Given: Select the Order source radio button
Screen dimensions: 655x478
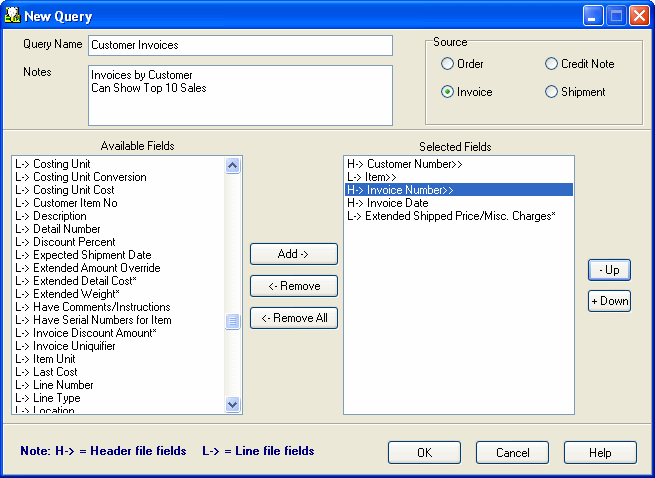Looking at the screenshot, I should pyautogui.click(x=447, y=64).
